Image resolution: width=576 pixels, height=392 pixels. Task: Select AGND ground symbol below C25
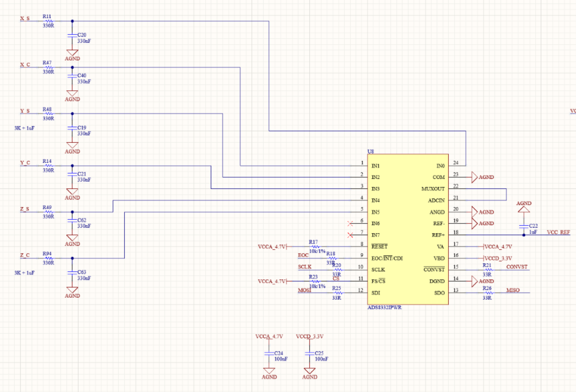coord(310,373)
